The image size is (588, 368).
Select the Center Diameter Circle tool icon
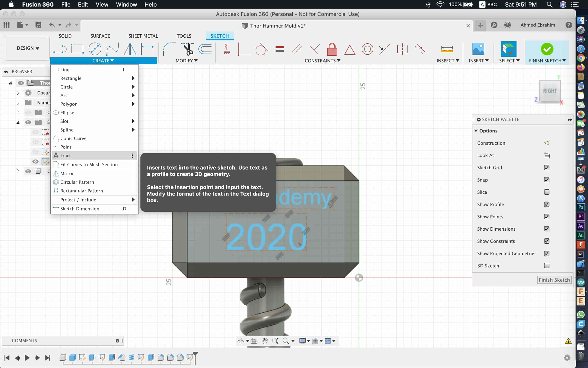tap(95, 49)
